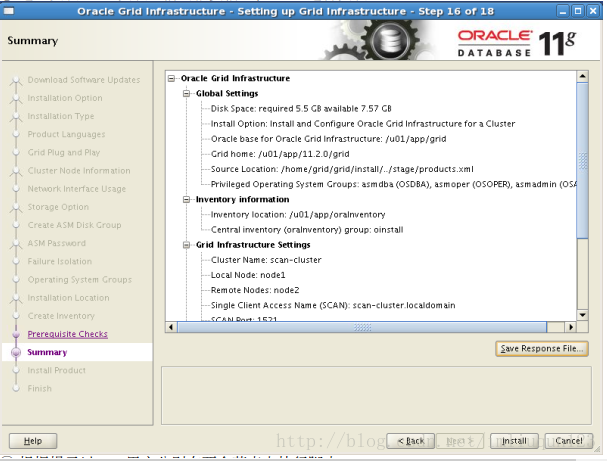
Task: Click the Storage Option step
Action: [58, 207]
